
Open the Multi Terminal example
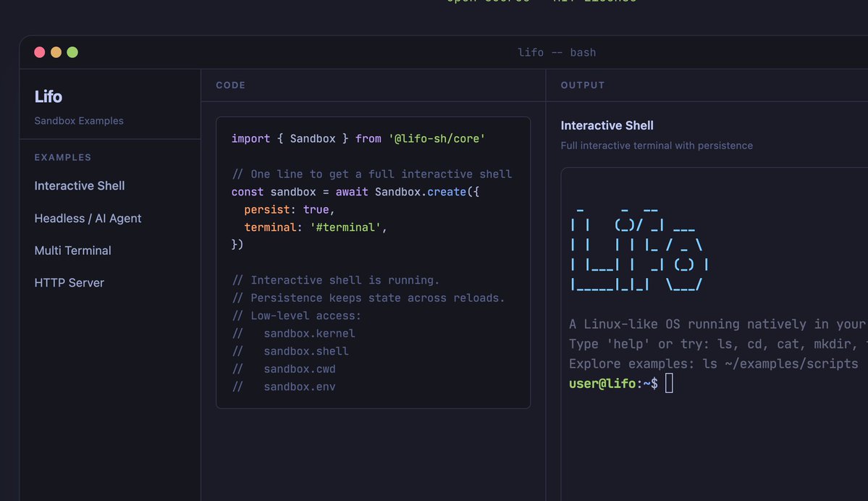[x=72, y=250]
